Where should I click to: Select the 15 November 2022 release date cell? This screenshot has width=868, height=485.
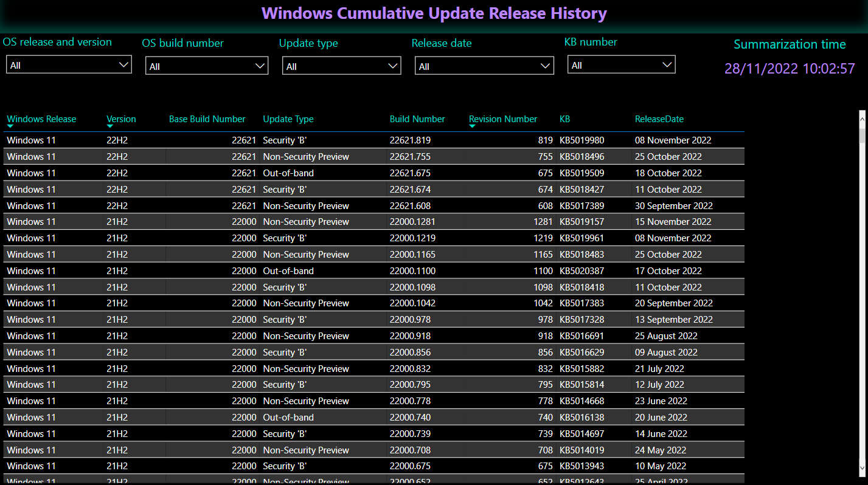pyautogui.click(x=673, y=222)
